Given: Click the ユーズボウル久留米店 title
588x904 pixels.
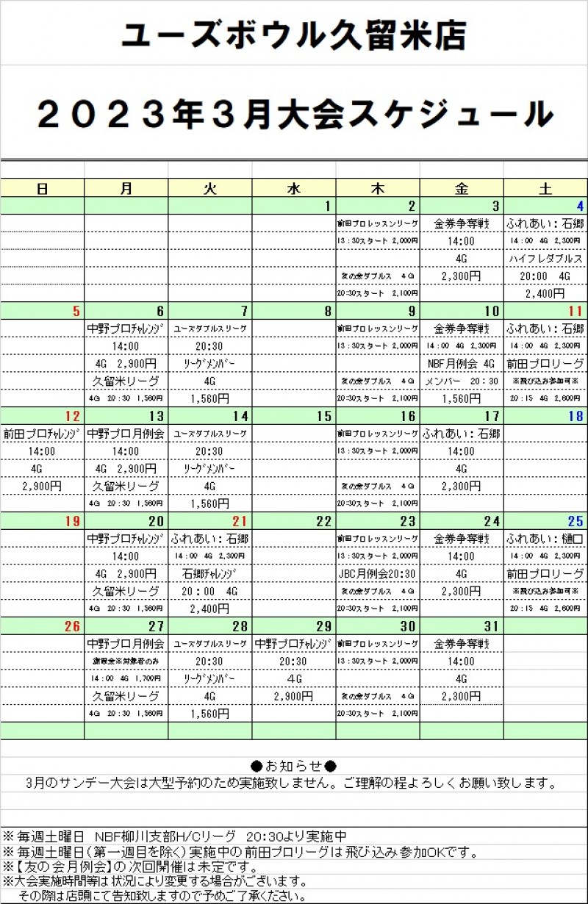Looking at the screenshot, I should [293, 35].
